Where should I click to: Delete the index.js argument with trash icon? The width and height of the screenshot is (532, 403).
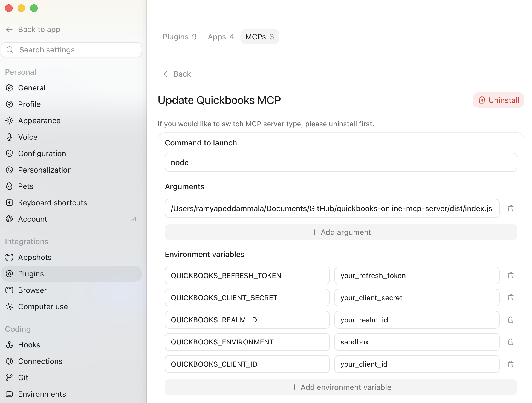tap(511, 208)
